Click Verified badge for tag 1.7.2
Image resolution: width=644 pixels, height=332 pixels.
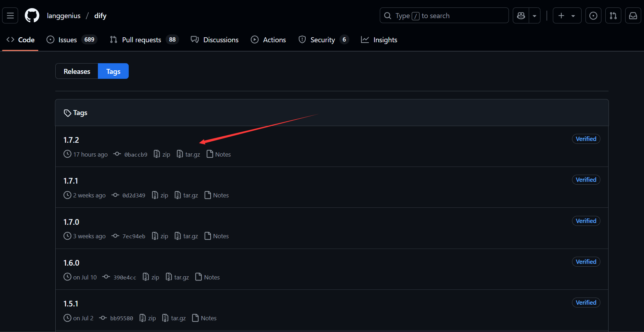[586, 139]
